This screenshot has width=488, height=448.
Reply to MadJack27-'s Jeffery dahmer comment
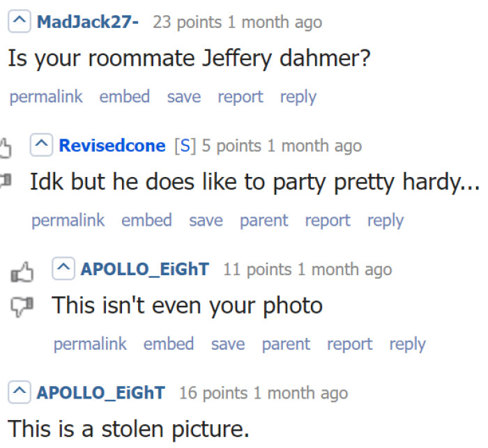[298, 97]
